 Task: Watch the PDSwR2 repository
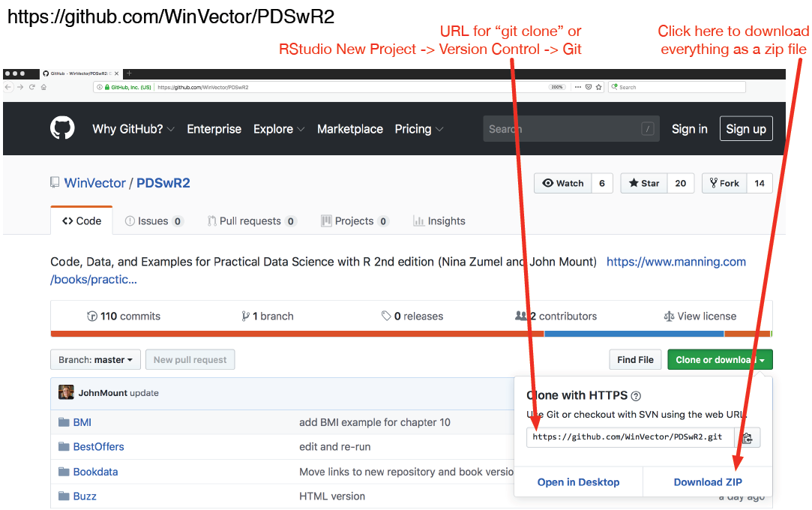click(563, 183)
